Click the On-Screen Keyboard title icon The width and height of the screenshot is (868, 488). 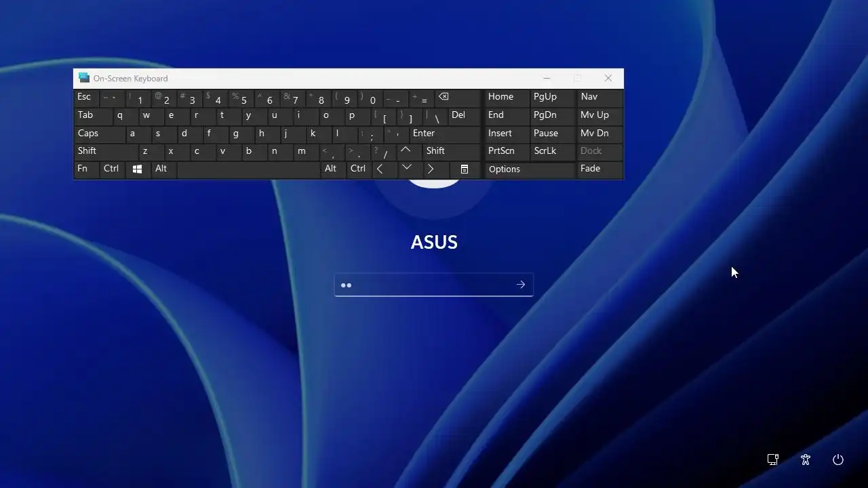[x=84, y=78]
